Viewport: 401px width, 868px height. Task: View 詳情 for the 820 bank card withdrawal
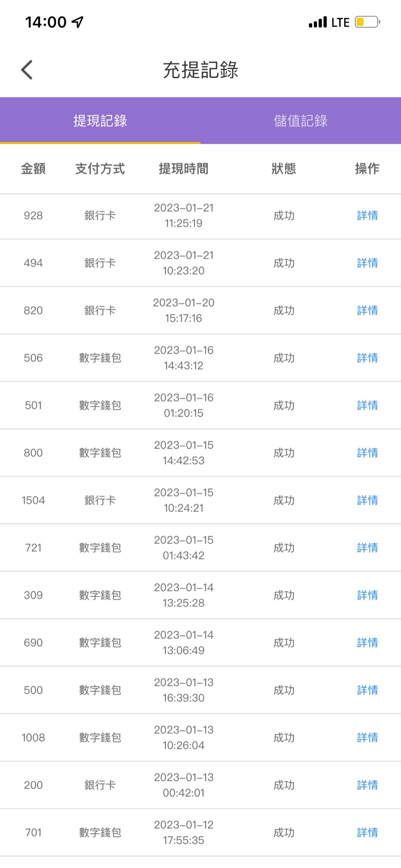tap(367, 311)
